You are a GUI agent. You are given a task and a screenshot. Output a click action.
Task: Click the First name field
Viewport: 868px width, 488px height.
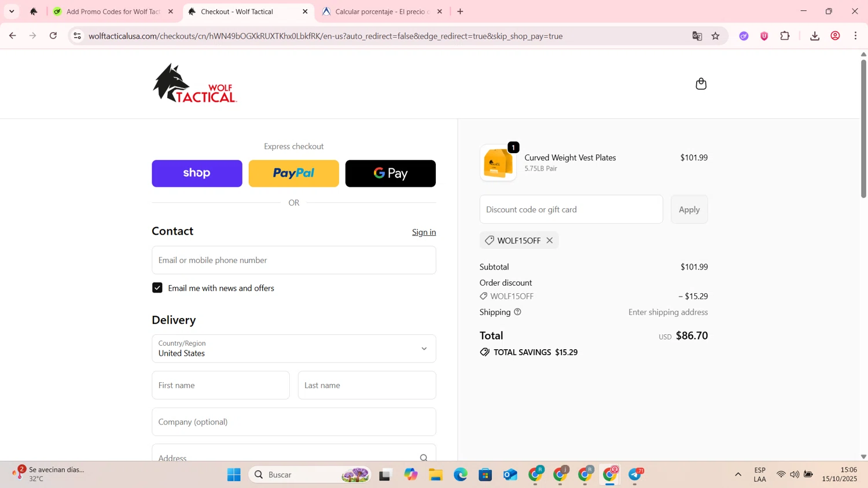click(220, 385)
